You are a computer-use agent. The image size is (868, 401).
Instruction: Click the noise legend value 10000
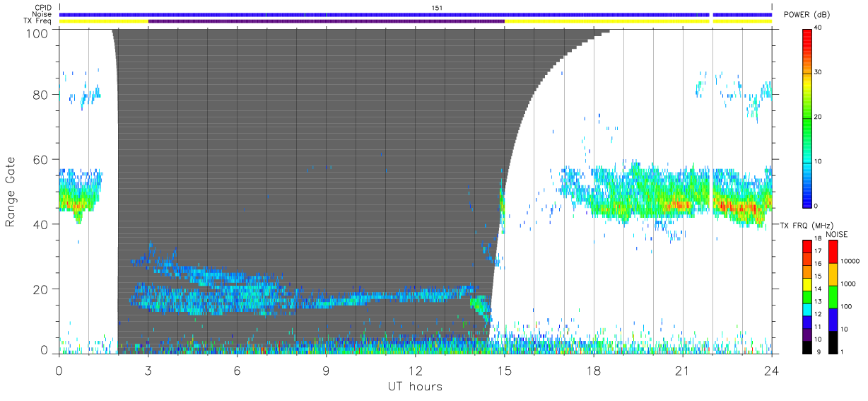(x=850, y=261)
